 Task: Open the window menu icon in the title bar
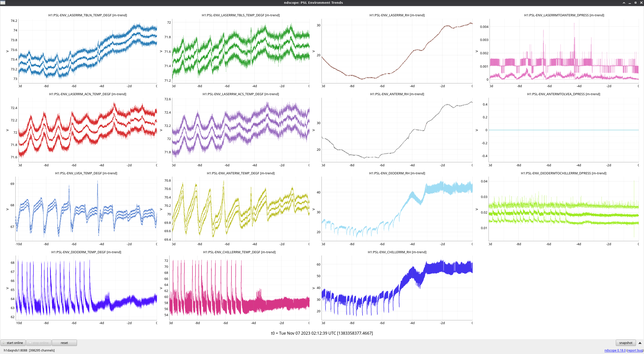[3, 3]
